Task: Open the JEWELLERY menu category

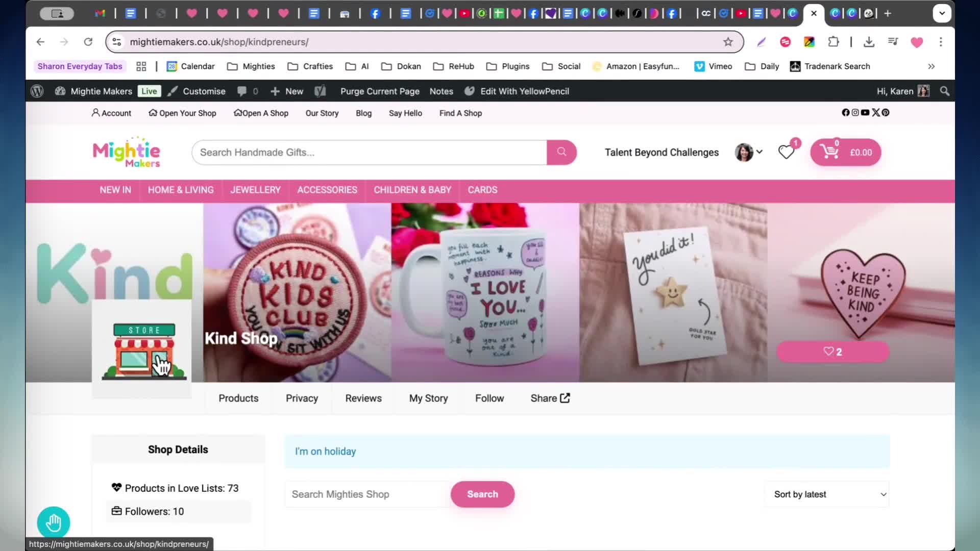Action: coord(255,190)
